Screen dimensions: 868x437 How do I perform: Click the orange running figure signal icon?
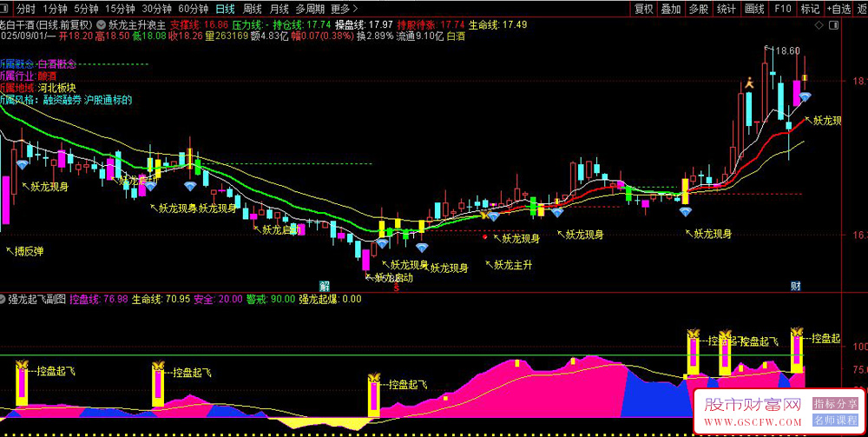point(749,83)
